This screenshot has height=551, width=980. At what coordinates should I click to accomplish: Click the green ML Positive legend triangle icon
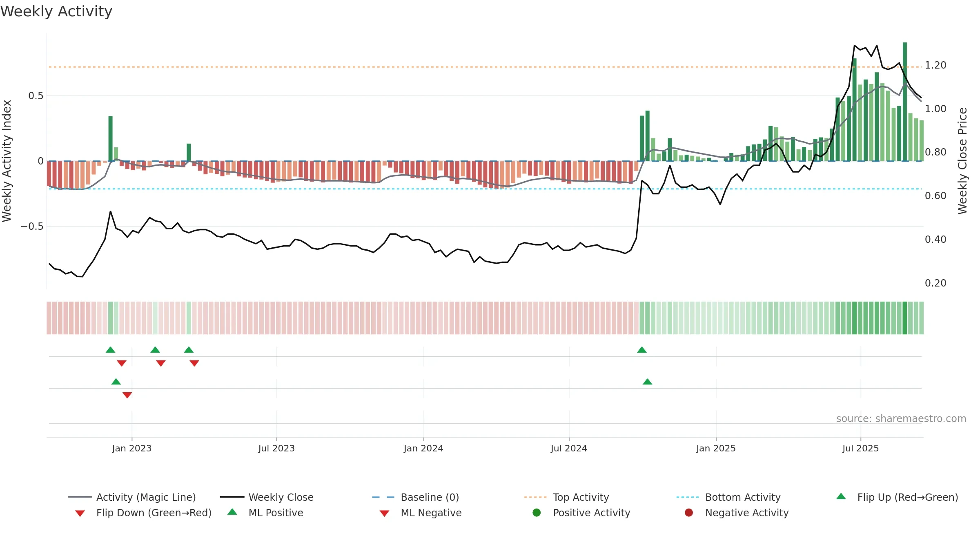tap(232, 512)
